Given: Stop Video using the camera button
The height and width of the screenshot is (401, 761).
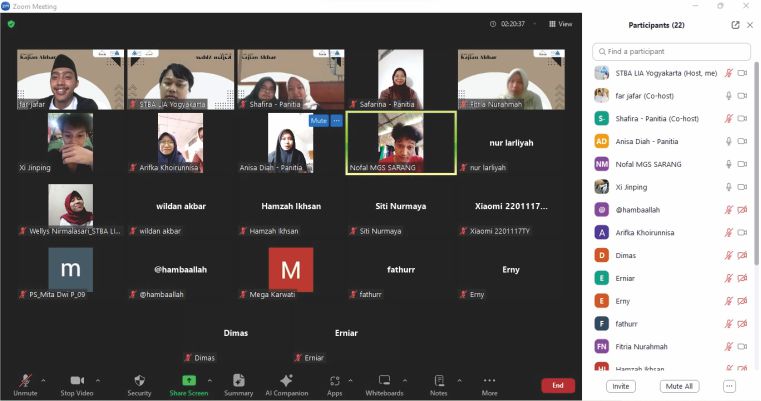Looking at the screenshot, I should 76,384.
